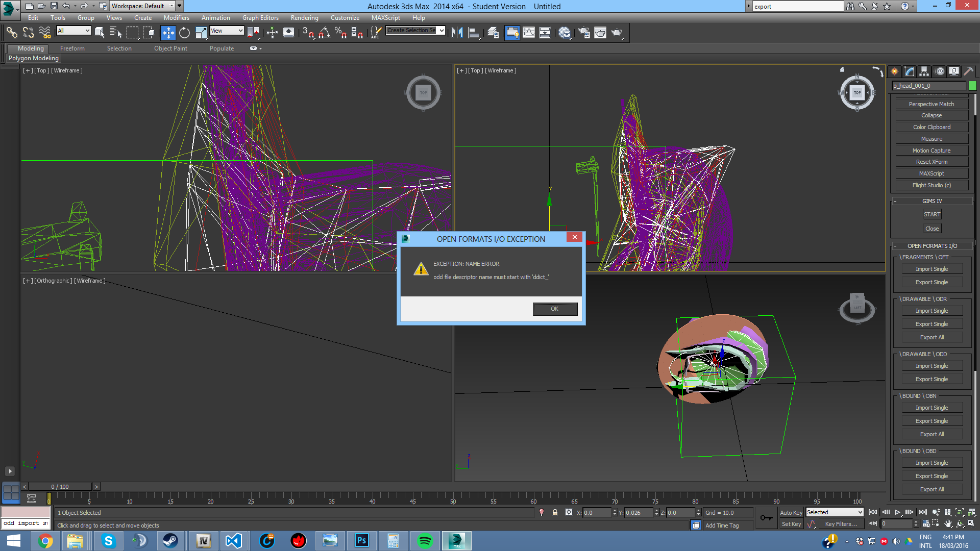980x551 pixels.
Task: Click the Select and Link icon
Action: tap(11, 33)
